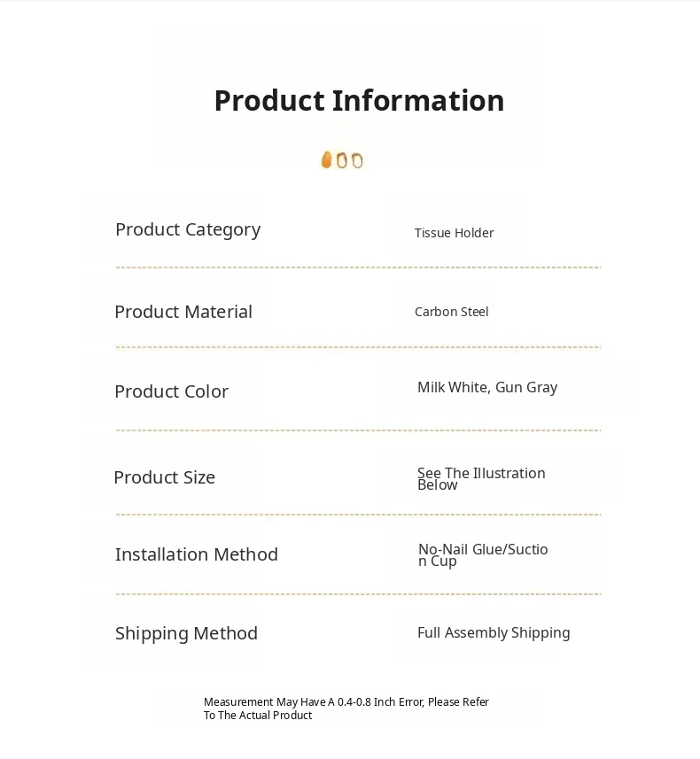The width and height of the screenshot is (700, 759).
Task: Click the measurement error disclaimer note
Action: click(x=346, y=709)
